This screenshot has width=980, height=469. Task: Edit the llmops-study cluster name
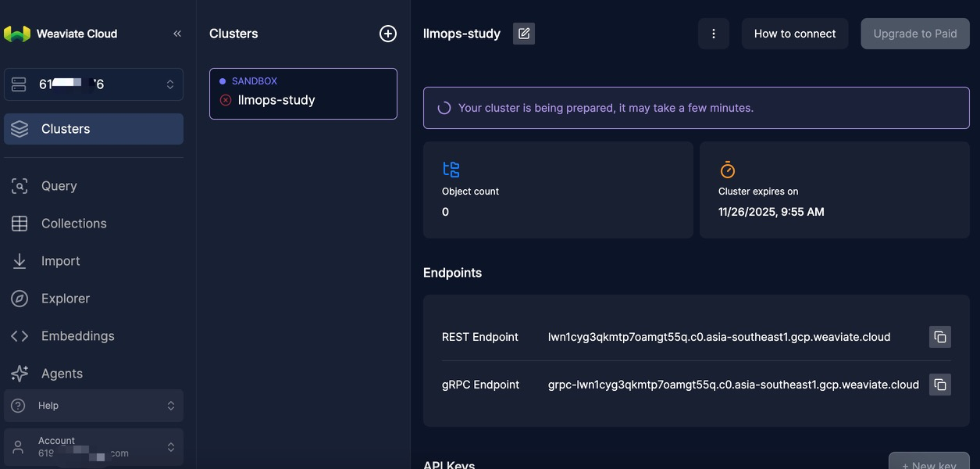(x=524, y=34)
